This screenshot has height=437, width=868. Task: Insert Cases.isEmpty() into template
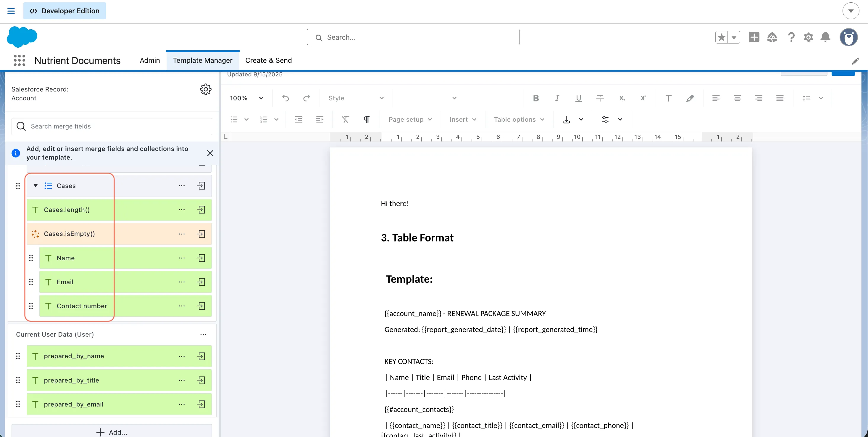201,234
